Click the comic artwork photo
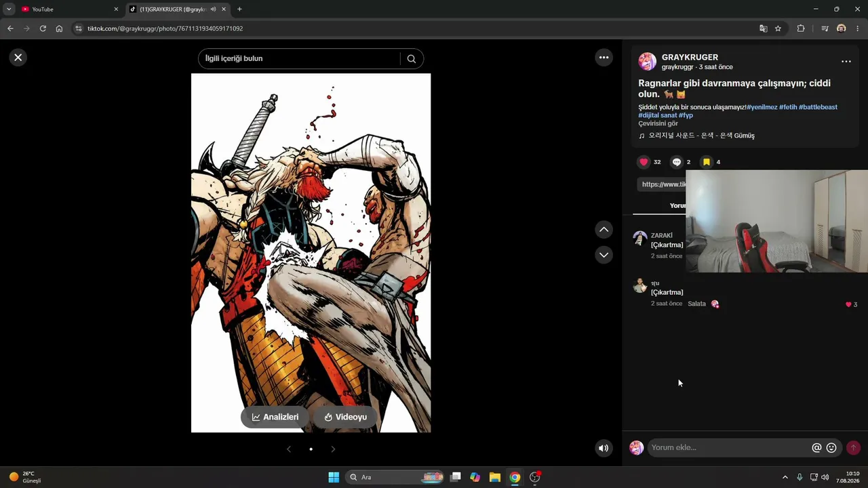868x488 pixels. (311, 253)
